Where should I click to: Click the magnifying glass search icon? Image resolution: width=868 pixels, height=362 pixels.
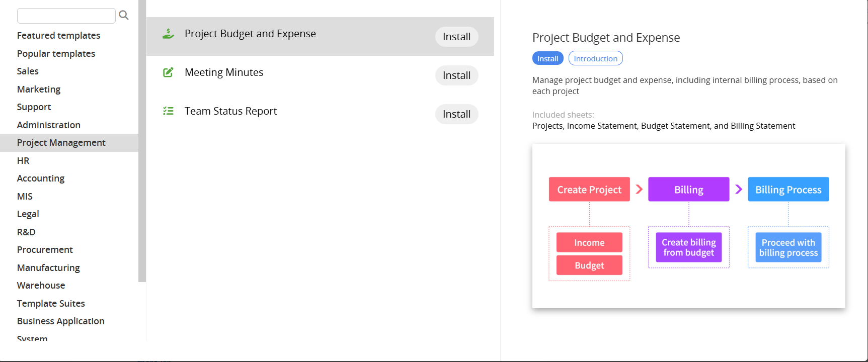pyautogui.click(x=124, y=16)
